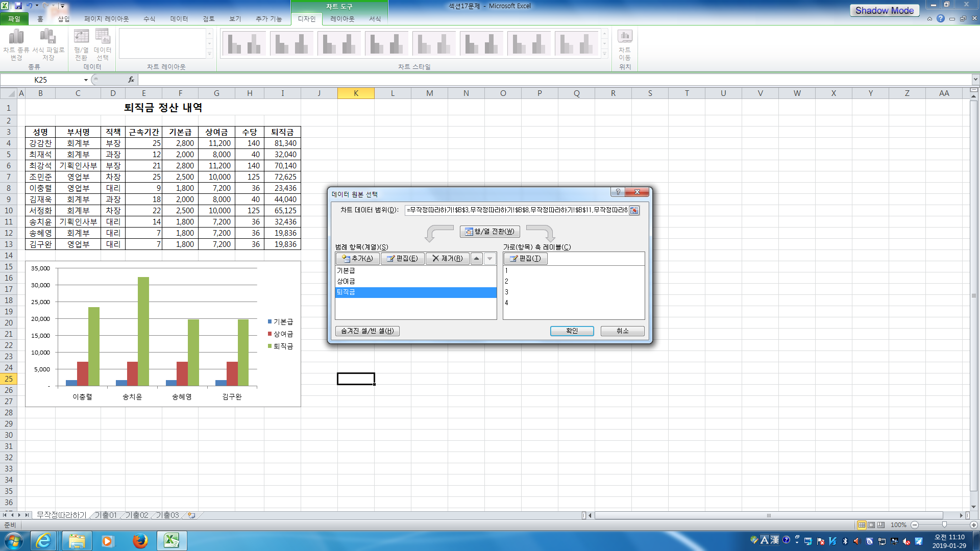Screen dimensions: 980x551
Task: Click the zoom slider in status bar
Action: pyautogui.click(x=944, y=525)
